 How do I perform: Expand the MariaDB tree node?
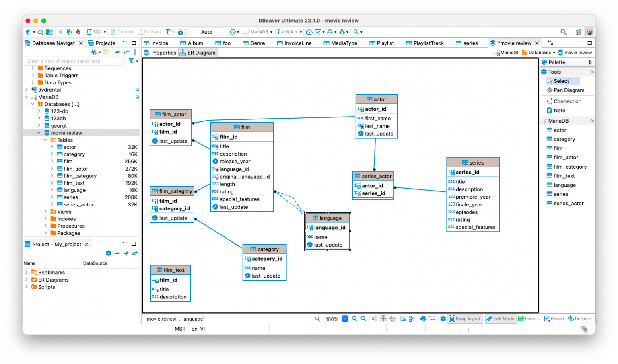pyautogui.click(x=26, y=97)
